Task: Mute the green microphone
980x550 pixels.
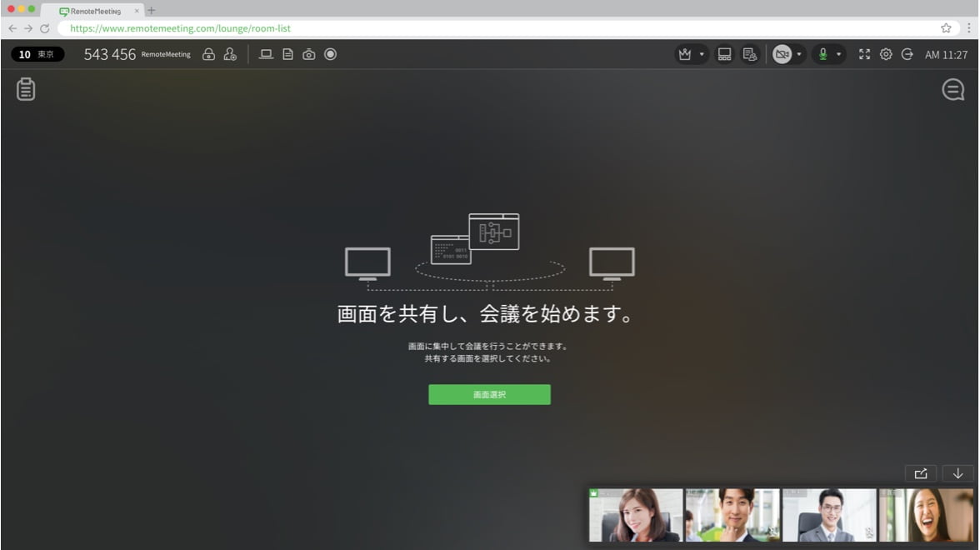Action: 822,54
